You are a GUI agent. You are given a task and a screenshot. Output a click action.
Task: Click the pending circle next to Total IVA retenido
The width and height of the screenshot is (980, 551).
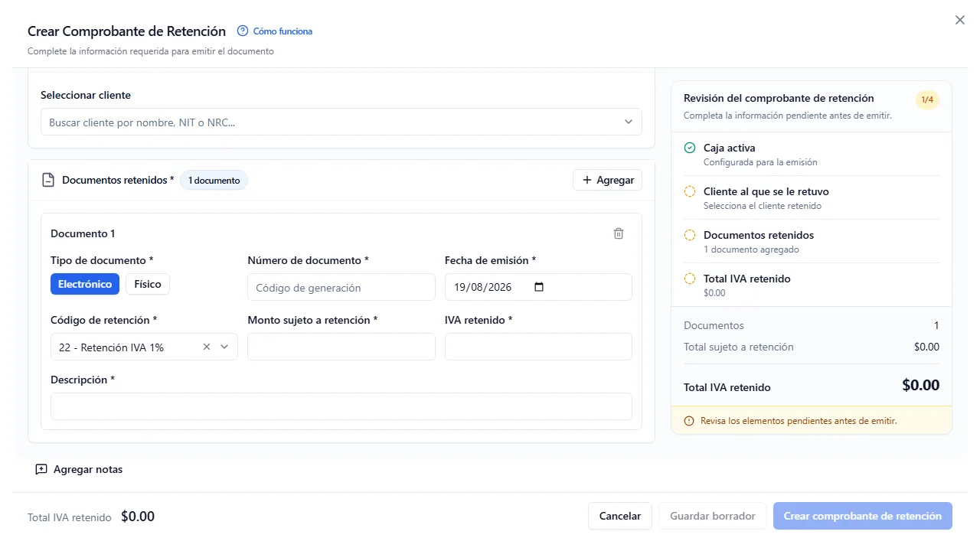tap(690, 279)
